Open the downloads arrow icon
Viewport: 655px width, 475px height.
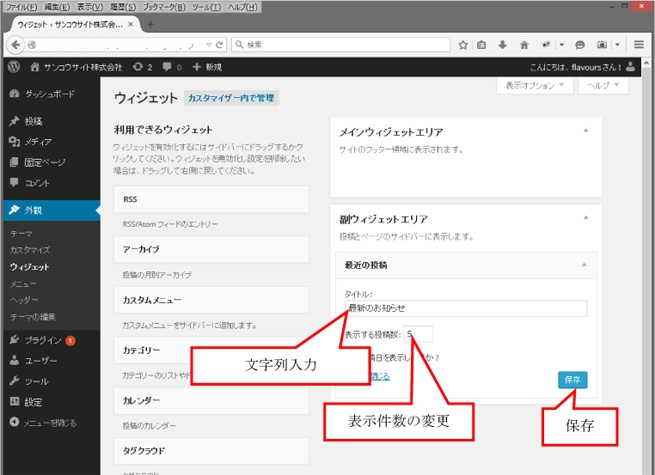click(x=503, y=45)
